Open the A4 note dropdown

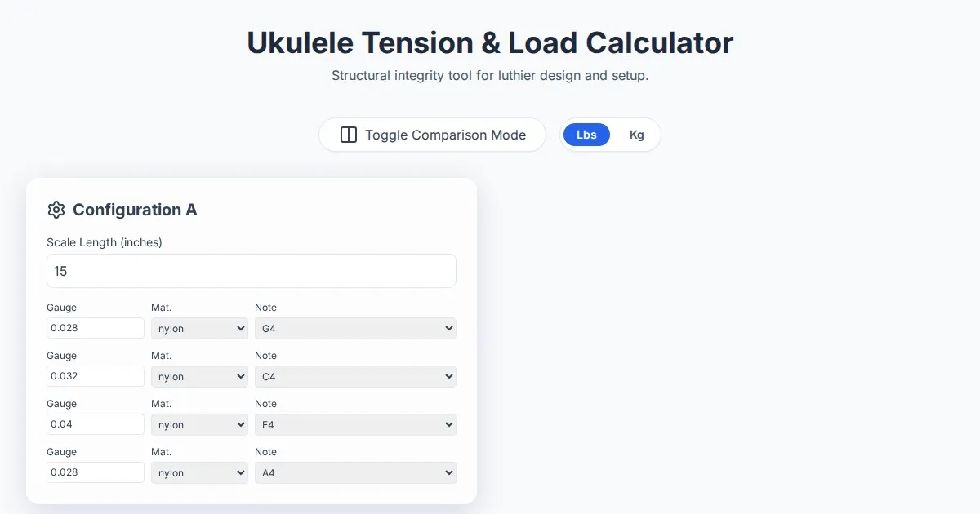pyautogui.click(x=355, y=472)
